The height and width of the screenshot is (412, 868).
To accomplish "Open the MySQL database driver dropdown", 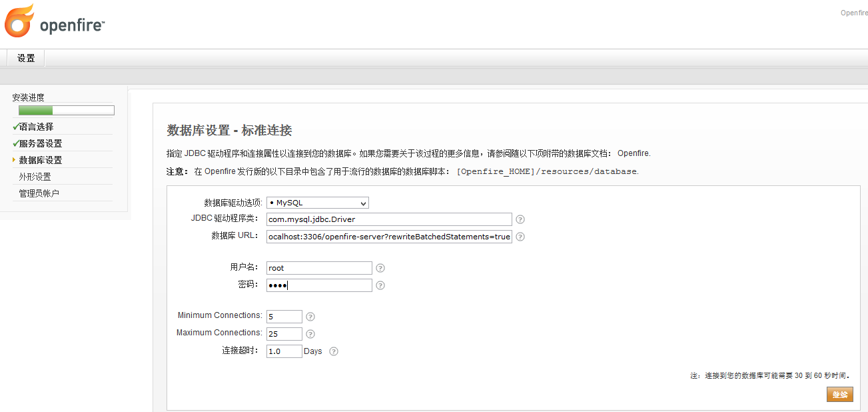I will coord(318,203).
